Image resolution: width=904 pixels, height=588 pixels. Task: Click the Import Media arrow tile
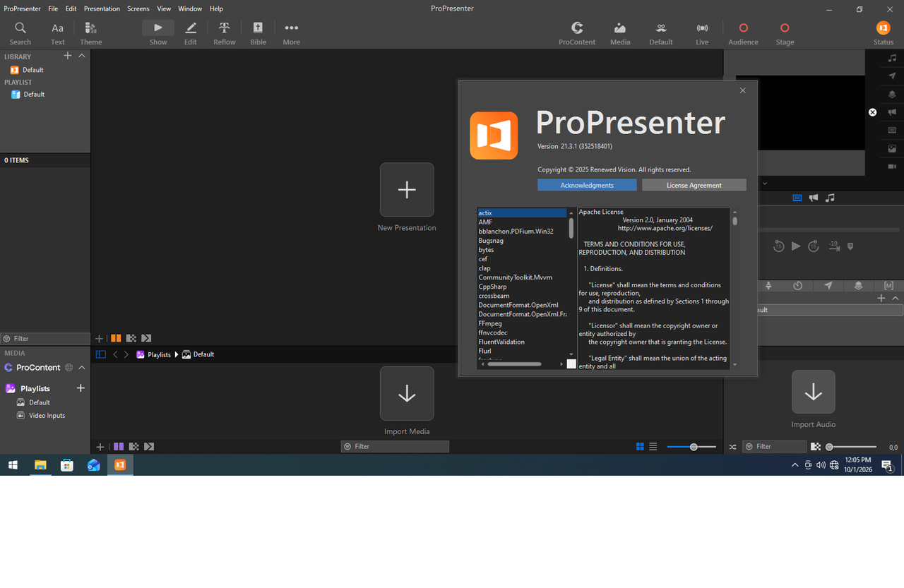[407, 393]
